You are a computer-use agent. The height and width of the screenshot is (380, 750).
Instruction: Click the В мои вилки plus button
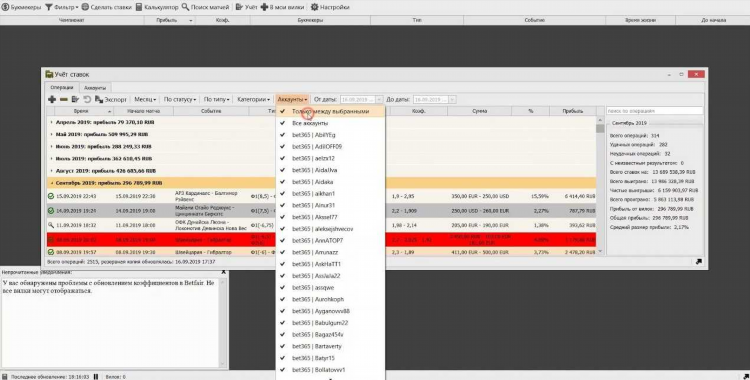[282, 7]
